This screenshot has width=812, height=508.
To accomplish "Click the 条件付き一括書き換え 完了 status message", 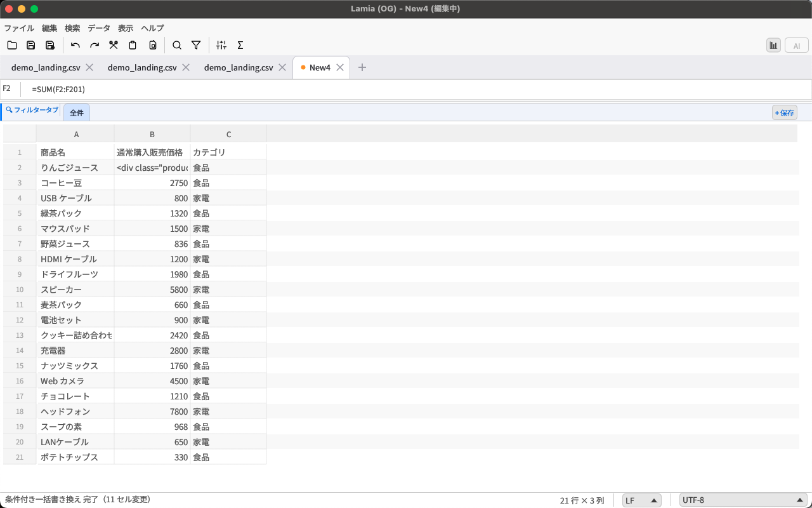I will (77, 500).
